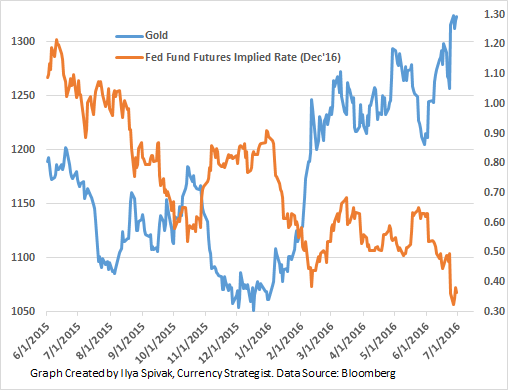This screenshot has width=508, height=390.
Task: Click the orange Fed Fund Futures legend swatch
Action: 130,57
